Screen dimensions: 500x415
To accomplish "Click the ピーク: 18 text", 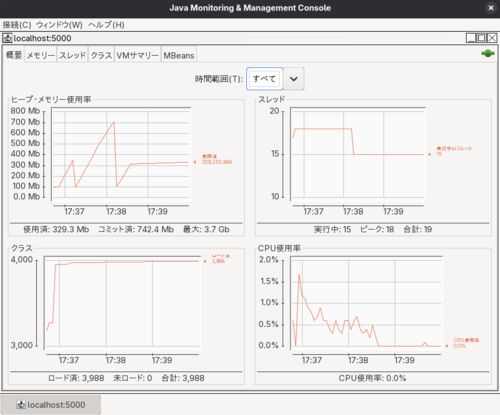I will click(x=377, y=229).
